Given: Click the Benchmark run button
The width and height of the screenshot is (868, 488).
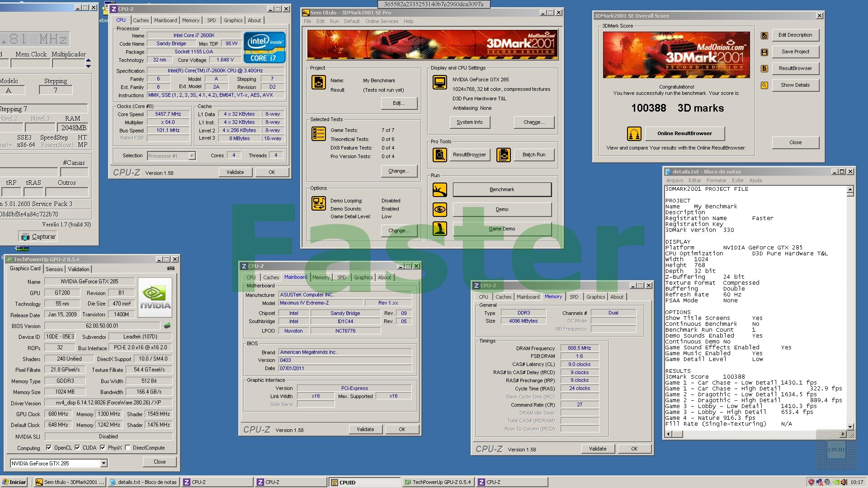Looking at the screenshot, I should (x=502, y=189).
